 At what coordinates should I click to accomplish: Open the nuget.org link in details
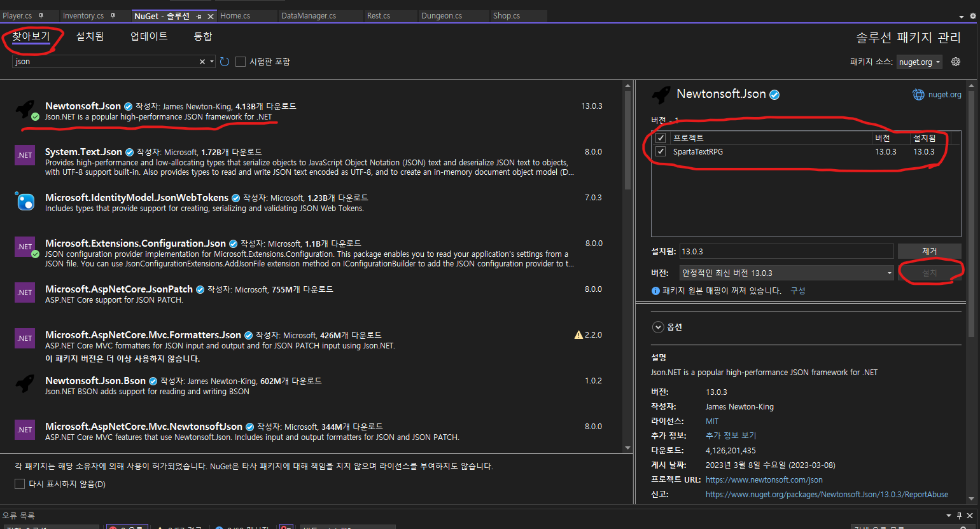(944, 95)
